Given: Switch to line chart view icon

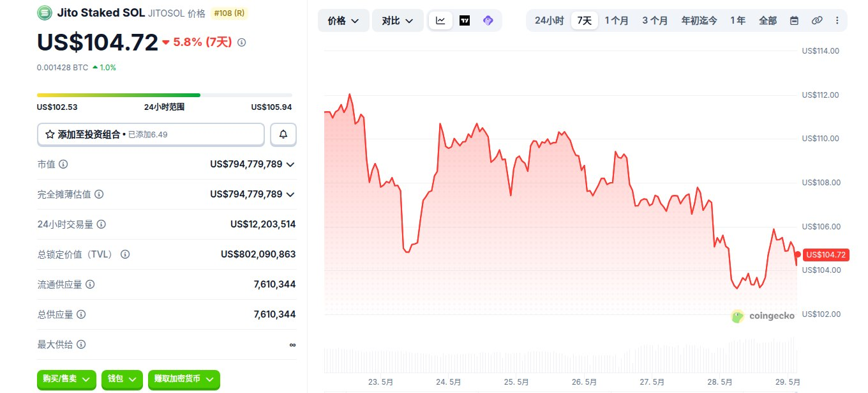Looking at the screenshot, I should point(440,20).
